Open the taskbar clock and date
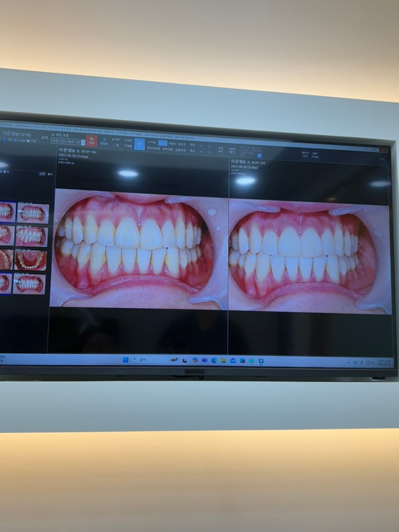This screenshot has height=532, width=399. pyautogui.click(x=386, y=363)
